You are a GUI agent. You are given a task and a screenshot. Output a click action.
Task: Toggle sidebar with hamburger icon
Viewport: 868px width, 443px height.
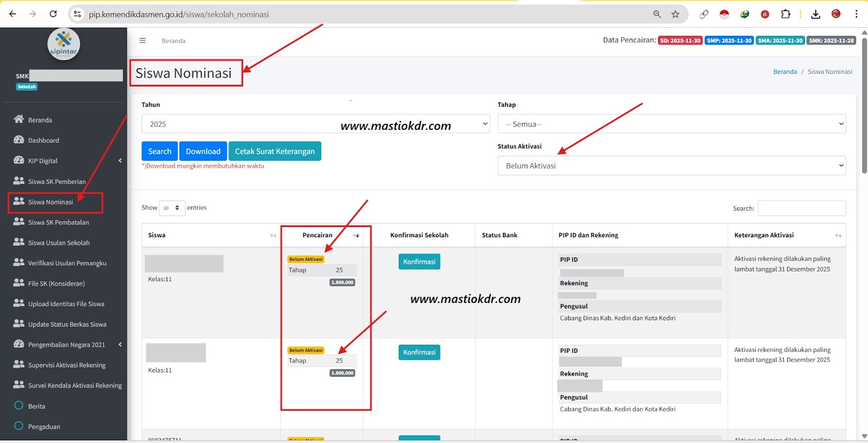[143, 41]
